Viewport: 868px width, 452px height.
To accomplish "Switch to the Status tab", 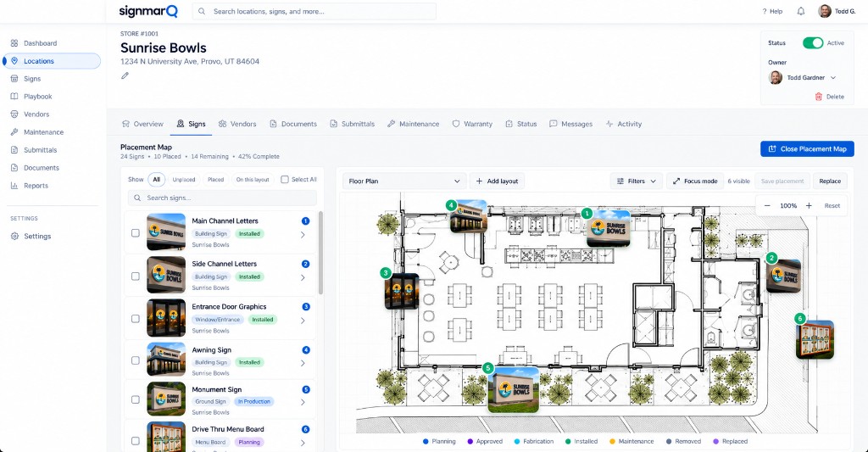I will (x=521, y=124).
